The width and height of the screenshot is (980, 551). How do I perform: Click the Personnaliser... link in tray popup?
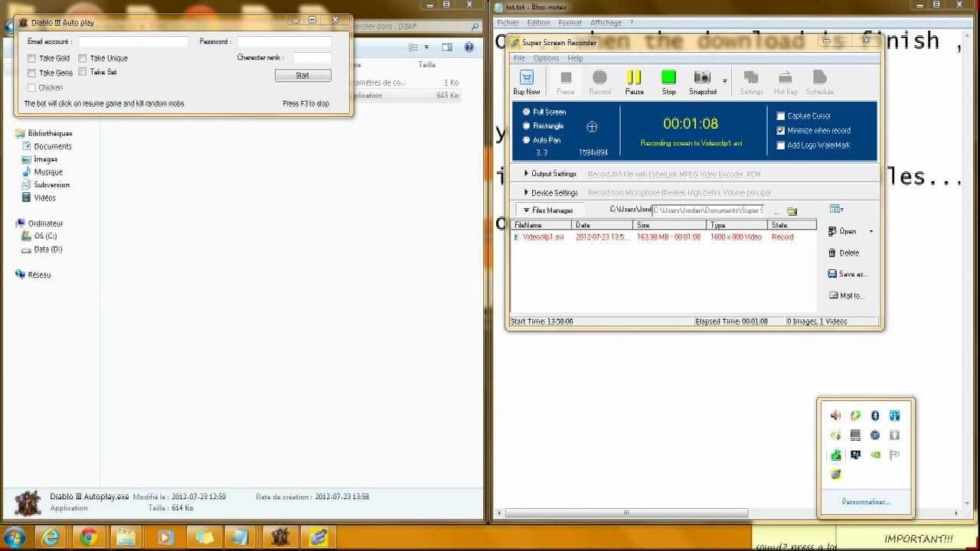pos(866,502)
